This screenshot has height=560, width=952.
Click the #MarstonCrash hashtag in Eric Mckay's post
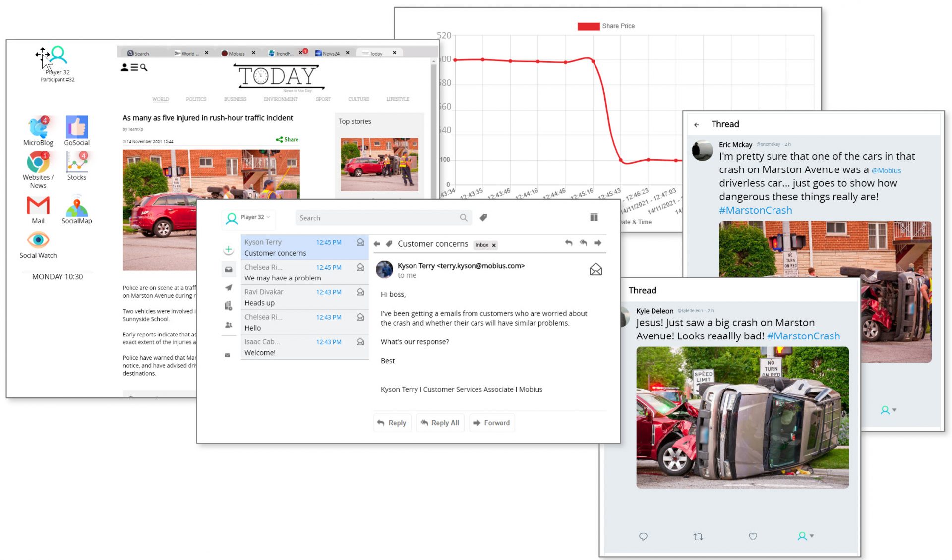coord(755,210)
